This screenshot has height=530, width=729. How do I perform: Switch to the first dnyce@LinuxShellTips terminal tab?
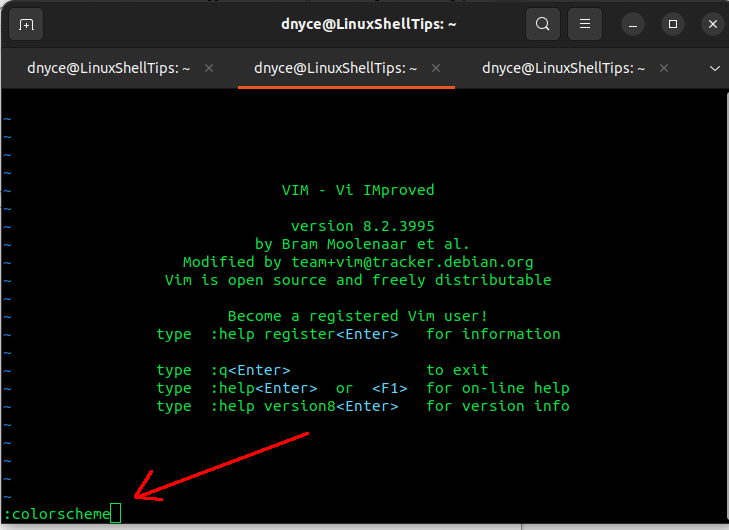coord(108,68)
